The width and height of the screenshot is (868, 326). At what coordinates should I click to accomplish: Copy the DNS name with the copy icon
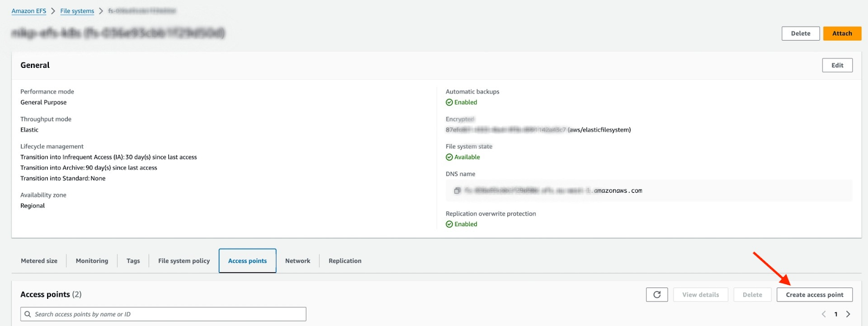tap(457, 191)
